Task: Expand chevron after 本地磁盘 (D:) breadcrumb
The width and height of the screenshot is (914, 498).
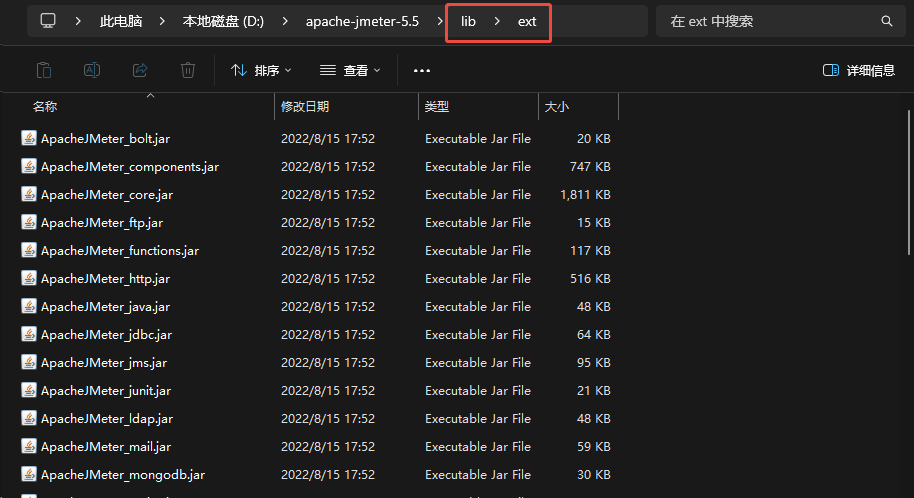Action: point(284,22)
